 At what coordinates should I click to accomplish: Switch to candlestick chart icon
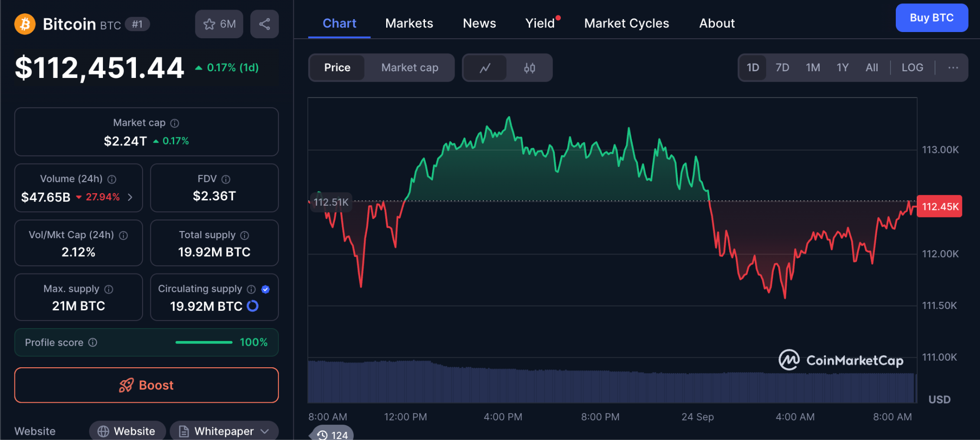(529, 68)
